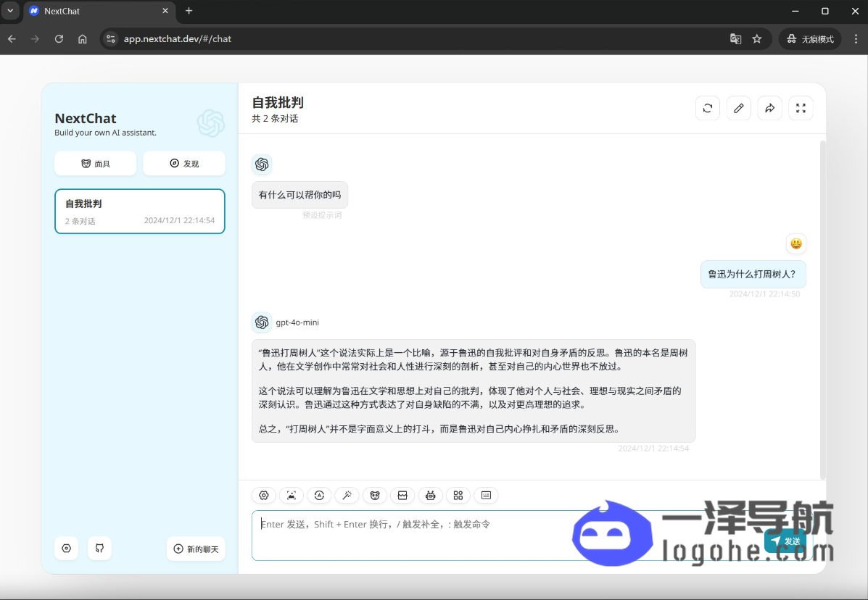The width and height of the screenshot is (868, 600).
Task: Open plugins four-squares grid icon
Action: pyautogui.click(x=458, y=496)
